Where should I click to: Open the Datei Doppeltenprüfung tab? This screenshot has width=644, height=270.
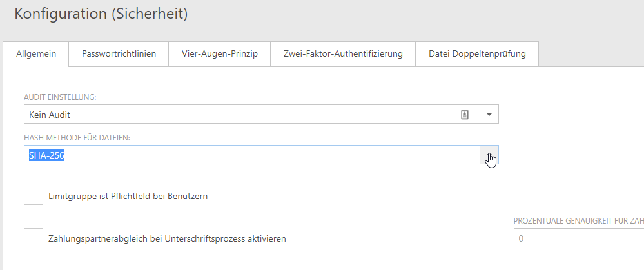477,54
